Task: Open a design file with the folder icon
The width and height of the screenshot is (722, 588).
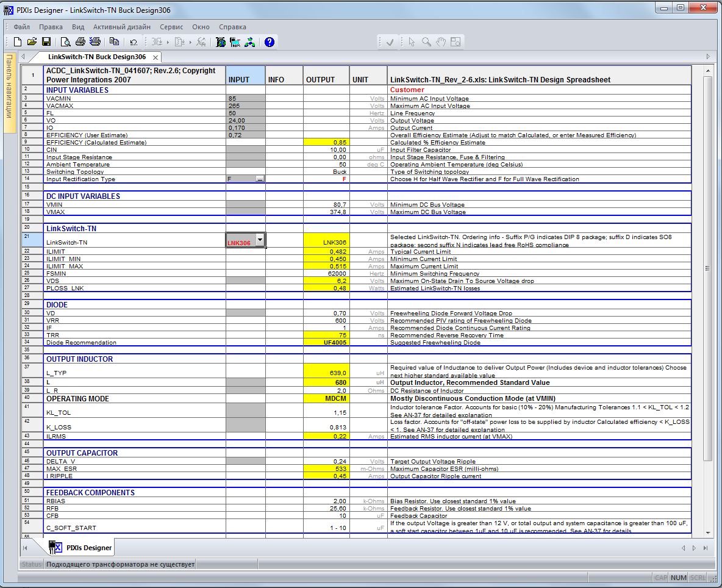Action: (32, 42)
